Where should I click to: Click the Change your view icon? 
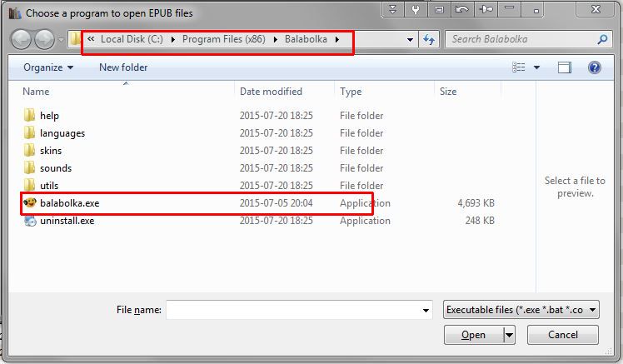519,67
